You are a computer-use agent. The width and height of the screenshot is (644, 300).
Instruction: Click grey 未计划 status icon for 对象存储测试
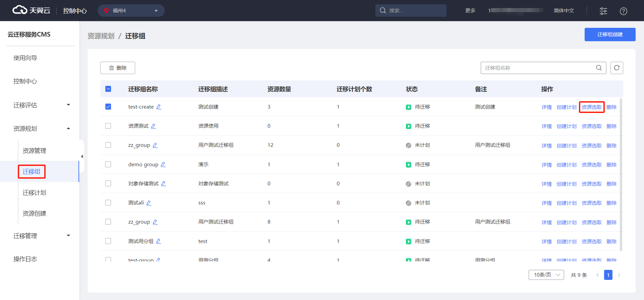(408, 184)
